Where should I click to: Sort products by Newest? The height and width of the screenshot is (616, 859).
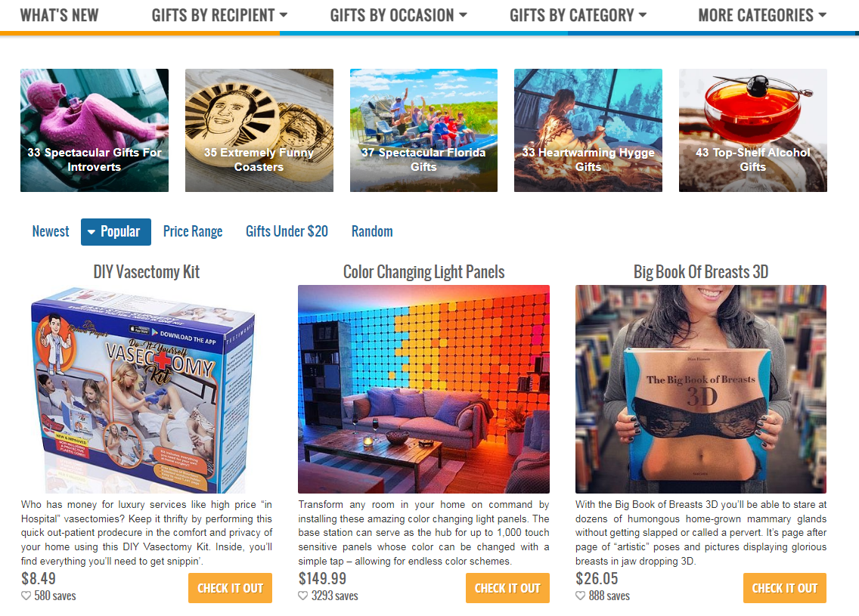click(51, 231)
